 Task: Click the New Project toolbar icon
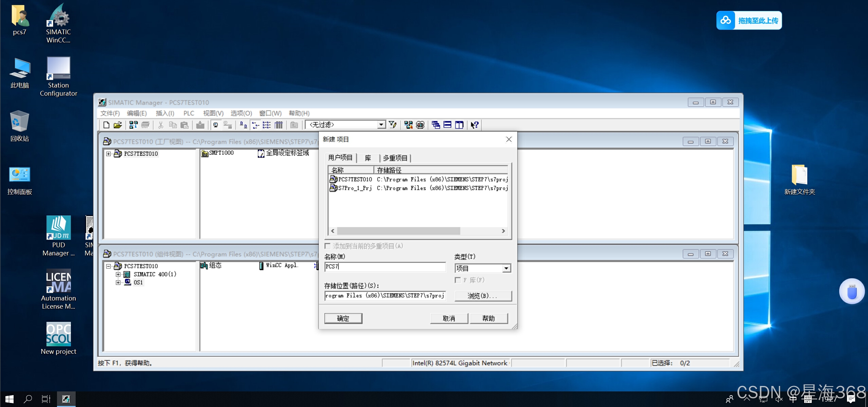tap(106, 125)
